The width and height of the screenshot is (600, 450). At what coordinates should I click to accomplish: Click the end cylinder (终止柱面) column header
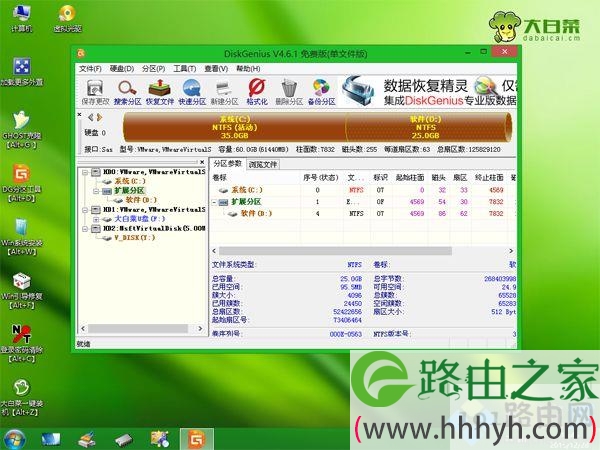coord(489,178)
